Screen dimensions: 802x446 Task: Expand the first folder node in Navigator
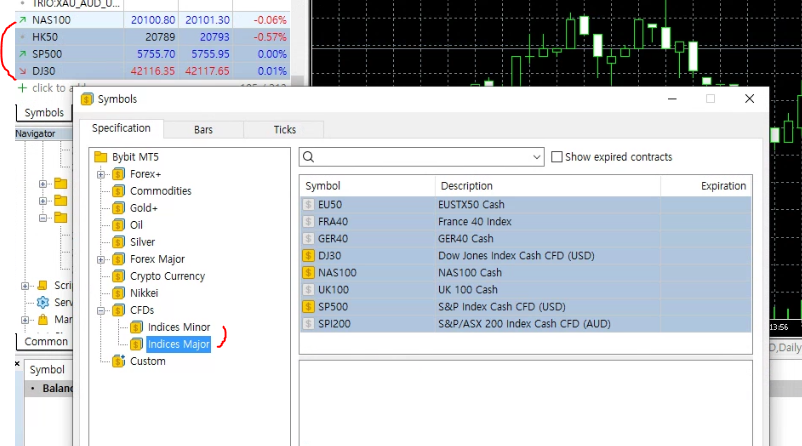coord(43,184)
